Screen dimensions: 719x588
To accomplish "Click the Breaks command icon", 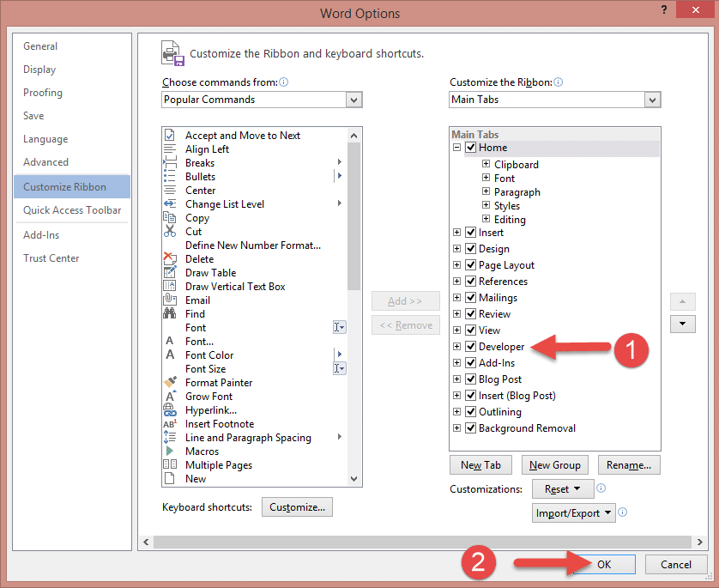I will point(170,163).
